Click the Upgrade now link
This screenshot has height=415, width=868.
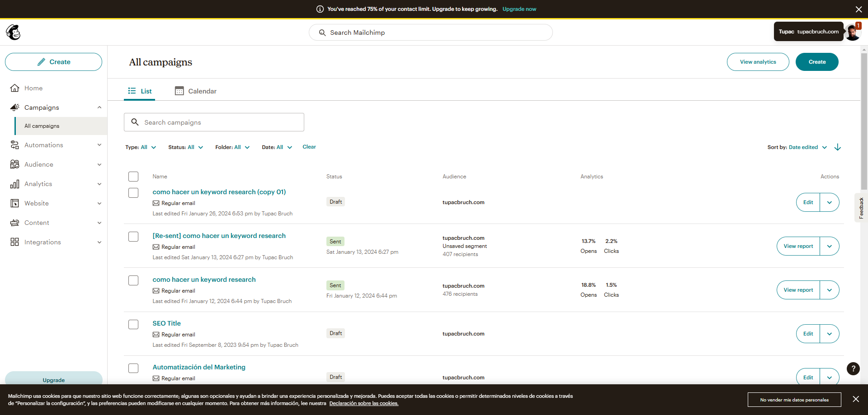[519, 9]
